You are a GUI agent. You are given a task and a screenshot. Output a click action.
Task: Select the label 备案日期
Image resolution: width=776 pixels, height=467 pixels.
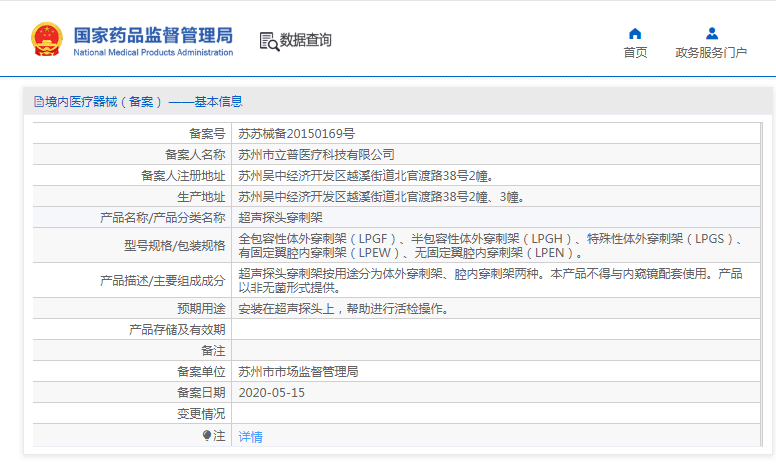pos(201,393)
